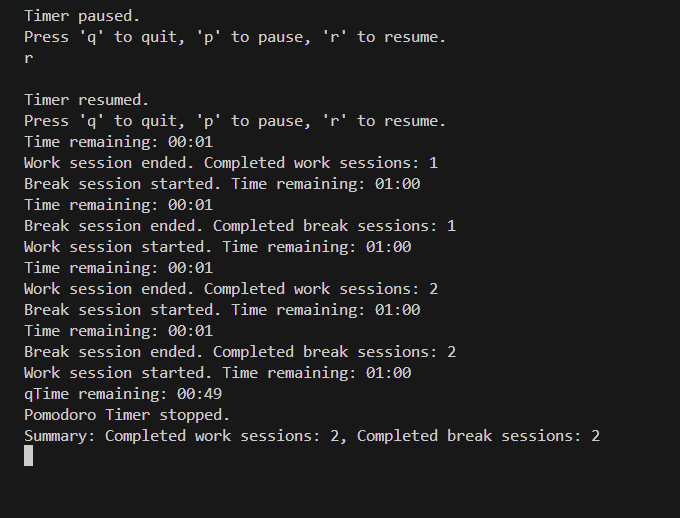Click the 'Completed work sessions: 2' line

pos(230,289)
